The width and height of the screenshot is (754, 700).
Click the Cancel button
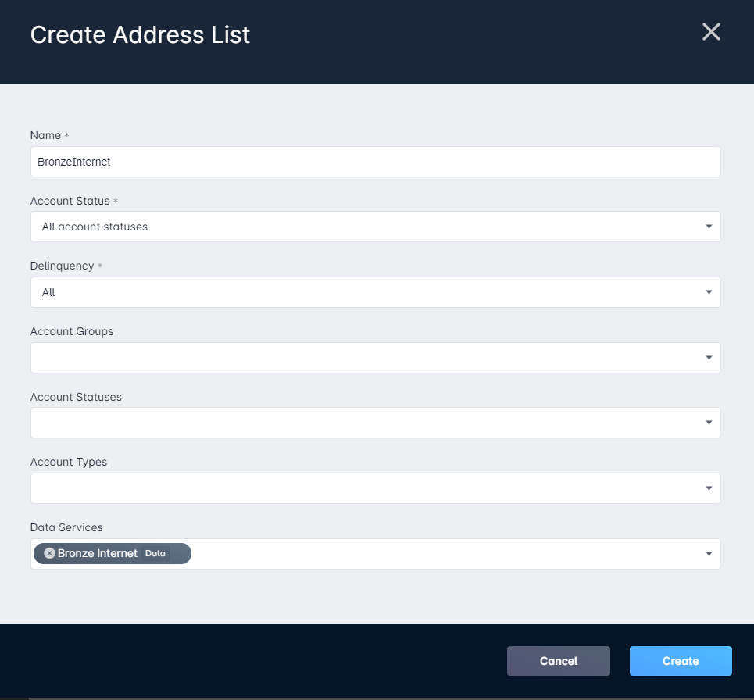pyautogui.click(x=559, y=661)
